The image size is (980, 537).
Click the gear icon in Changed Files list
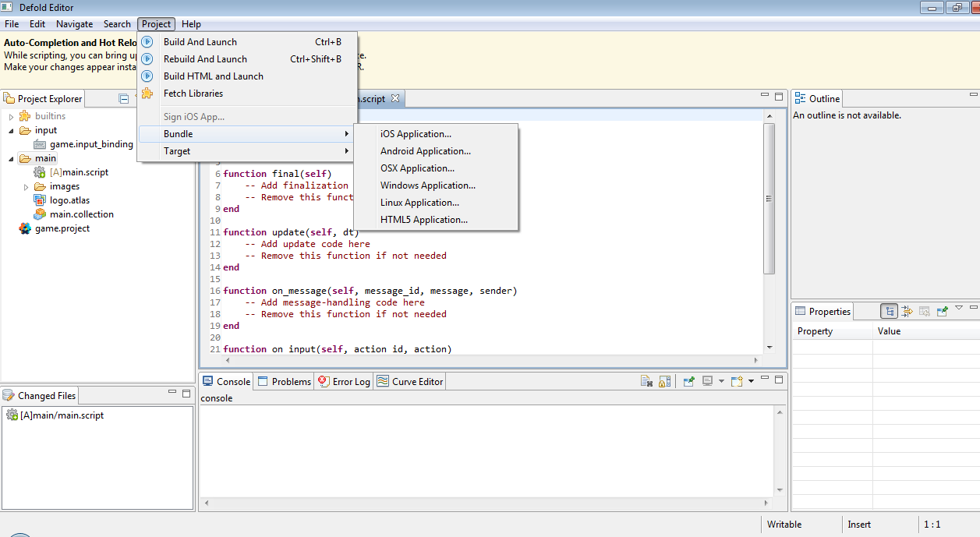12,415
